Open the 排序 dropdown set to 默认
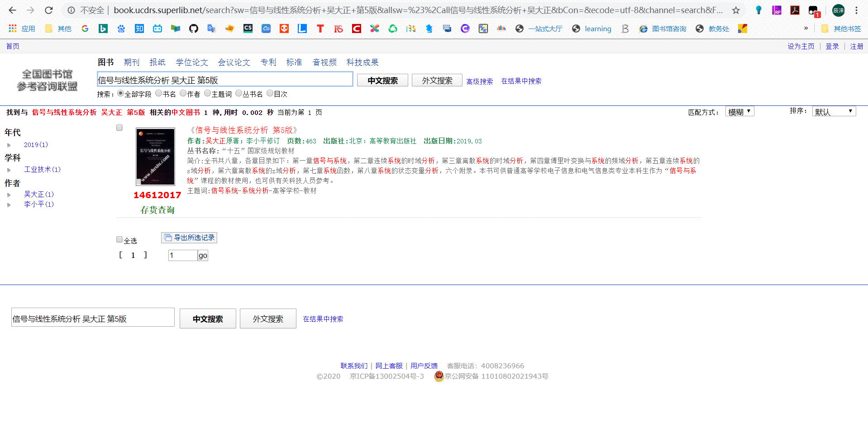This screenshot has height=447, width=868. [834, 111]
